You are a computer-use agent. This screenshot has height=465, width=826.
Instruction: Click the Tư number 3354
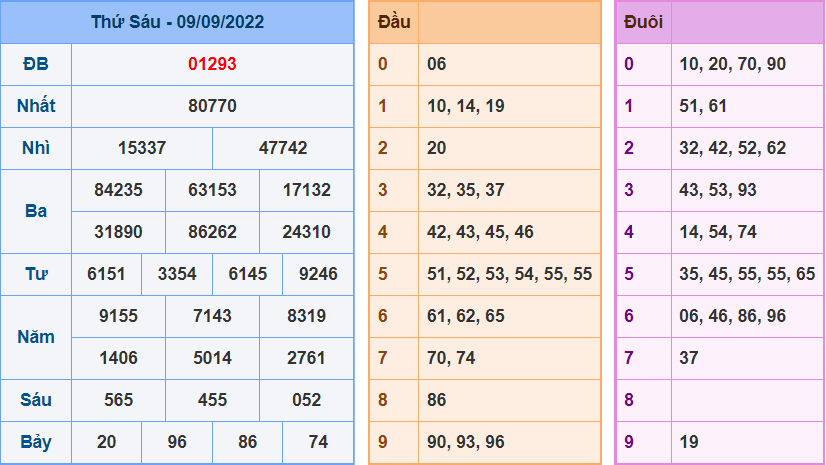pos(177,274)
